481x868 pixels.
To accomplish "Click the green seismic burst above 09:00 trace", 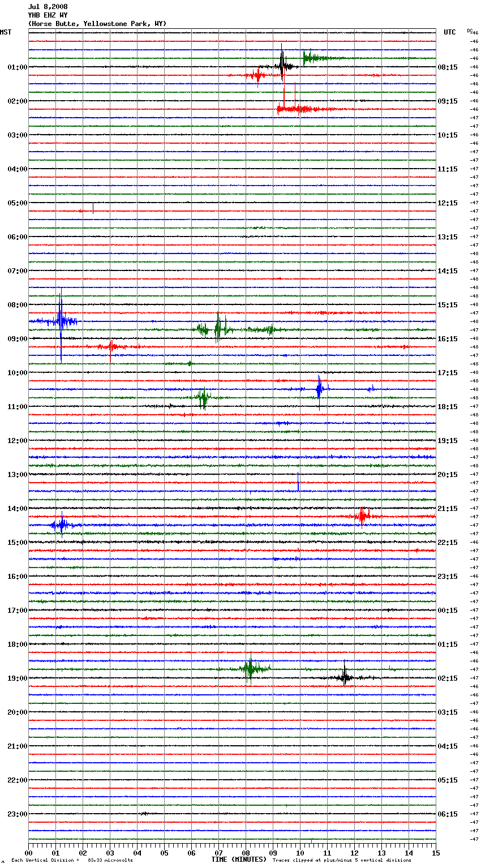I will coord(218,328).
